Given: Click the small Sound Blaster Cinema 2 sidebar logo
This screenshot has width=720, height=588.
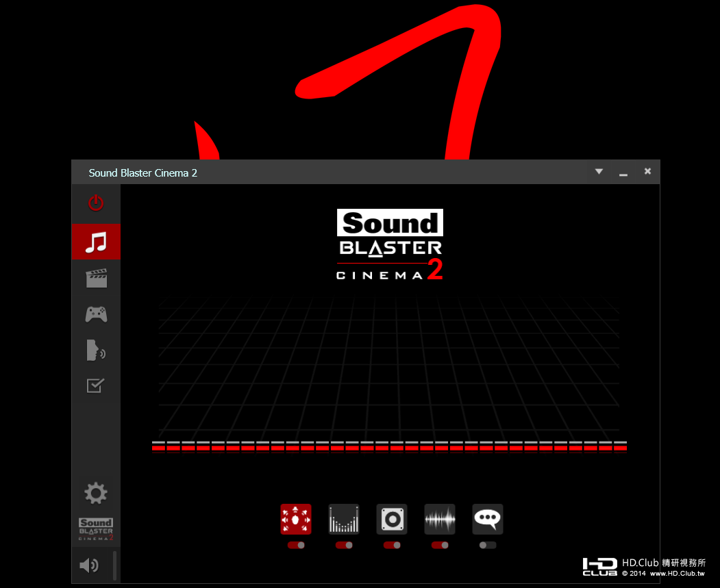Looking at the screenshot, I should (95, 529).
